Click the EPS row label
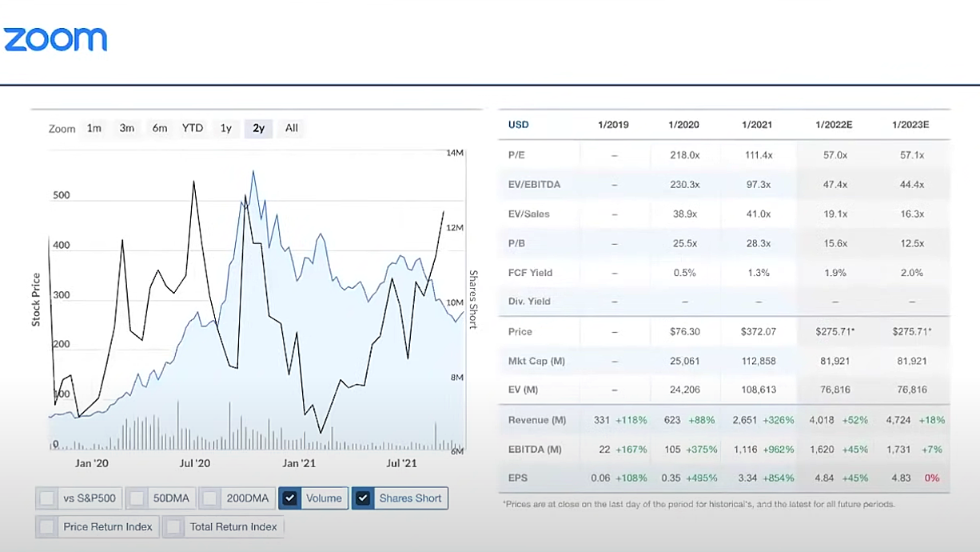This screenshot has height=552, width=980. click(517, 478)
